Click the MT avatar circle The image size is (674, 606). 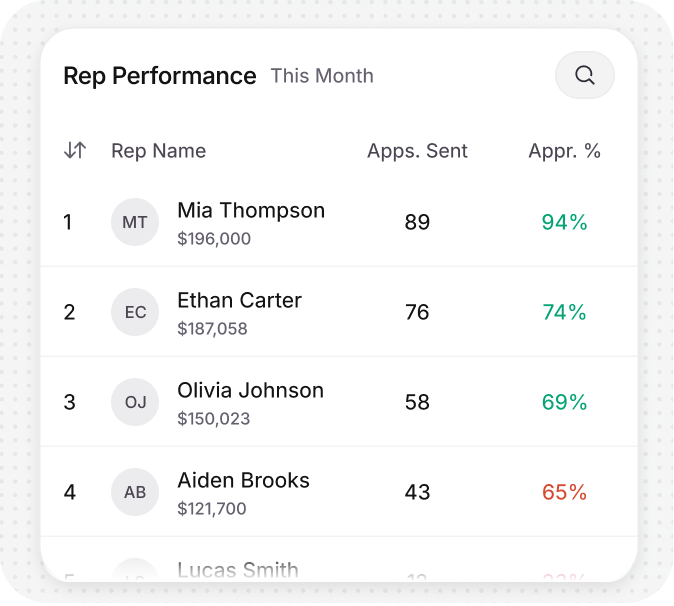135,222
